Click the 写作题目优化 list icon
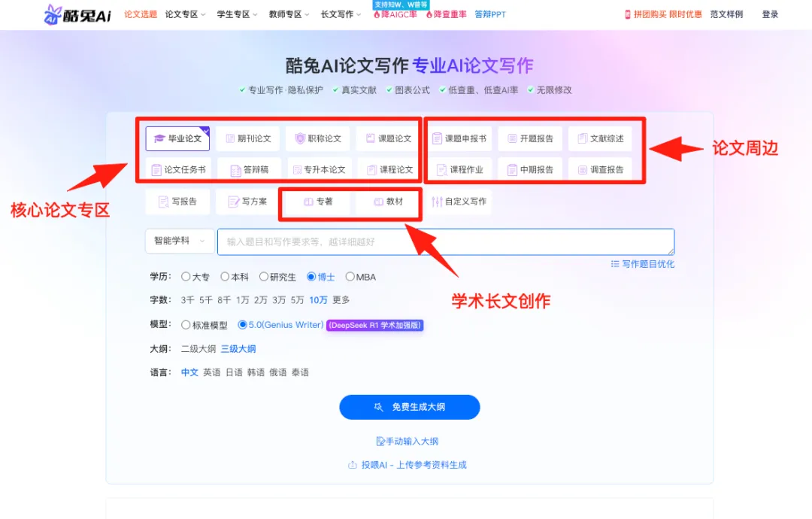Viewport: 812px width, 519px height. point(615,264)
